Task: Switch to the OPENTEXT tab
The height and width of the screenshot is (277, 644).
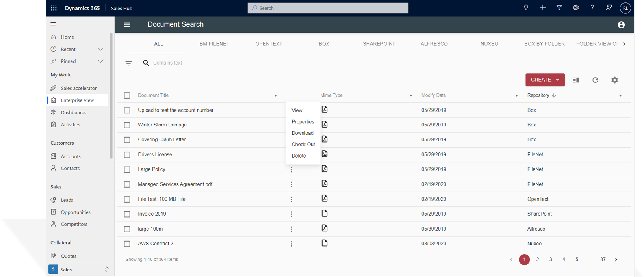Action: tap(269, 44)
